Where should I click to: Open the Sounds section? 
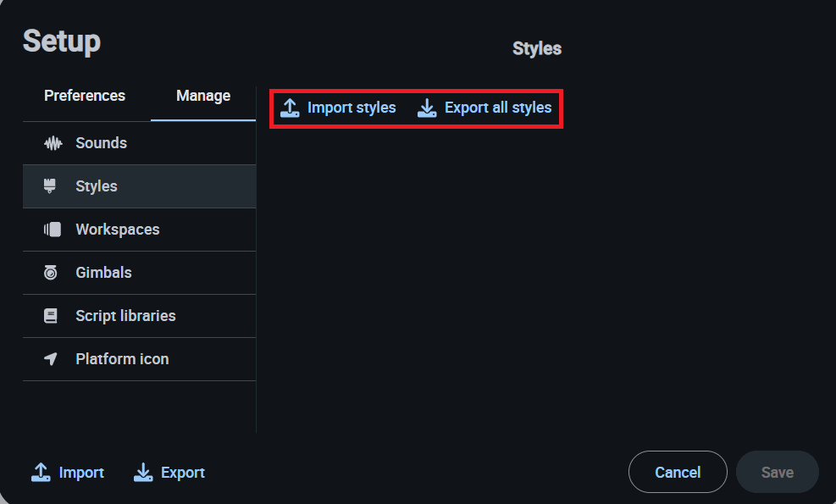pos(101,143)
